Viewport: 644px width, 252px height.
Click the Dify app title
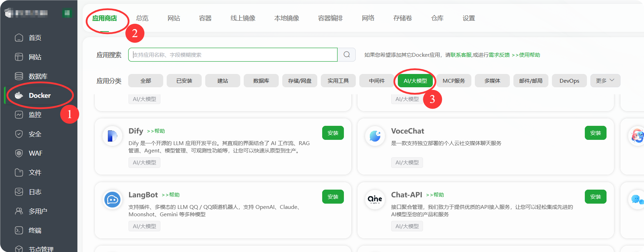pyautogui.click(x=136, y=131)
